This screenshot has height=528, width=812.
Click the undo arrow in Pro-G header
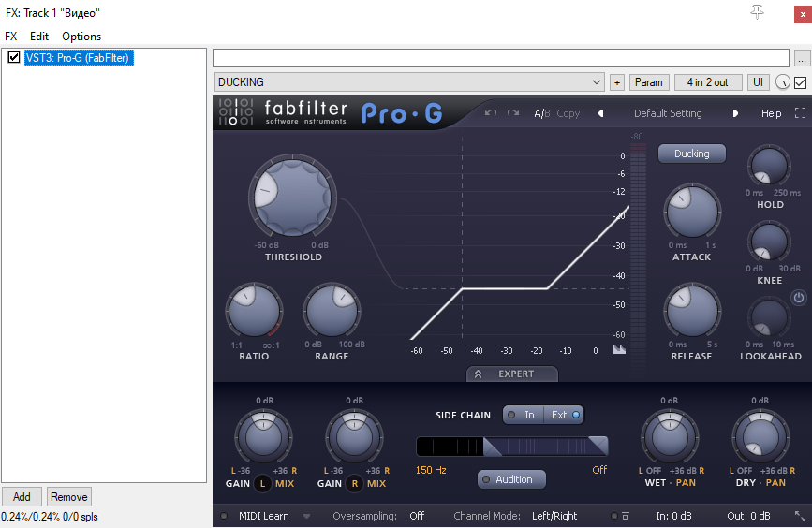490,113
